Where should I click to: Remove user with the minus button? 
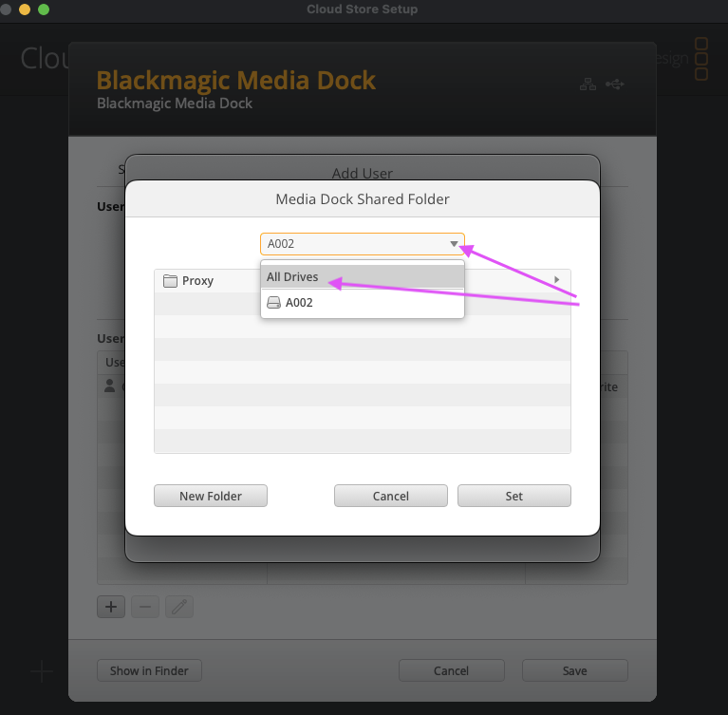click(145, 607)
